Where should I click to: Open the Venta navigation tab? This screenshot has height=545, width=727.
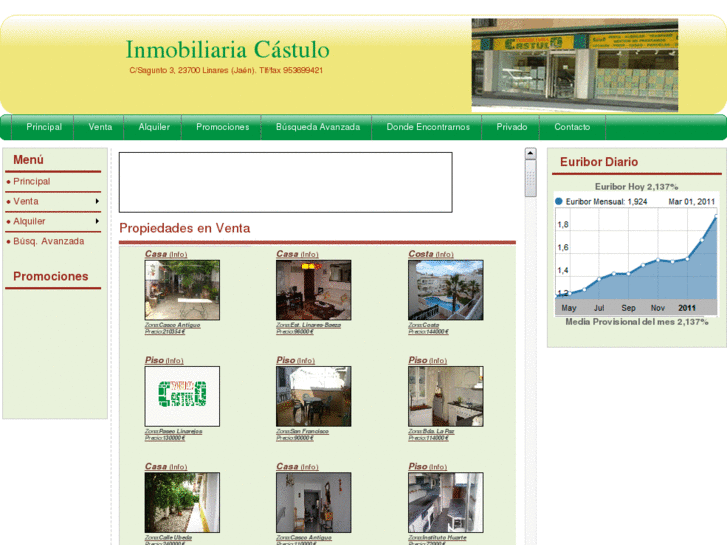click(100, 127)
